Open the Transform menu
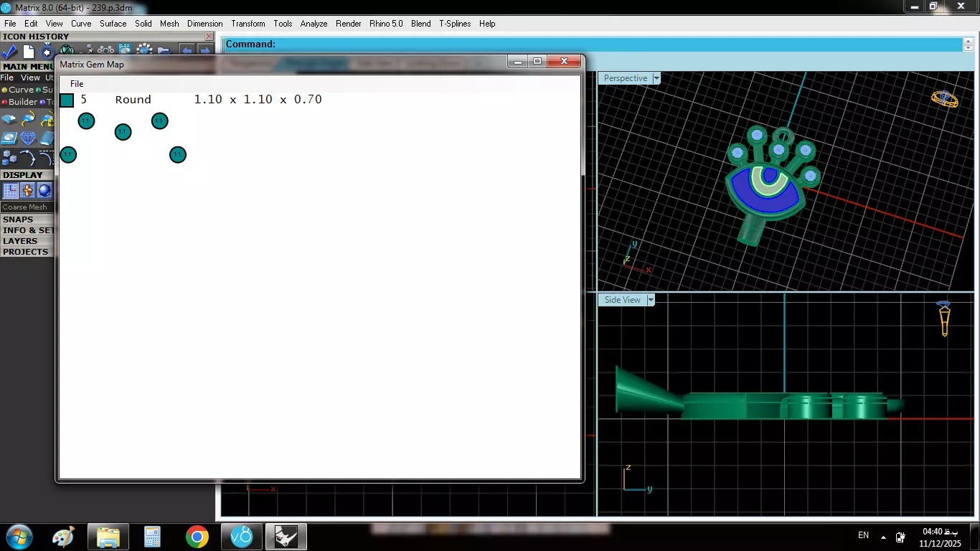The height and width of the screenshot is (551, 980). point(248,24)
